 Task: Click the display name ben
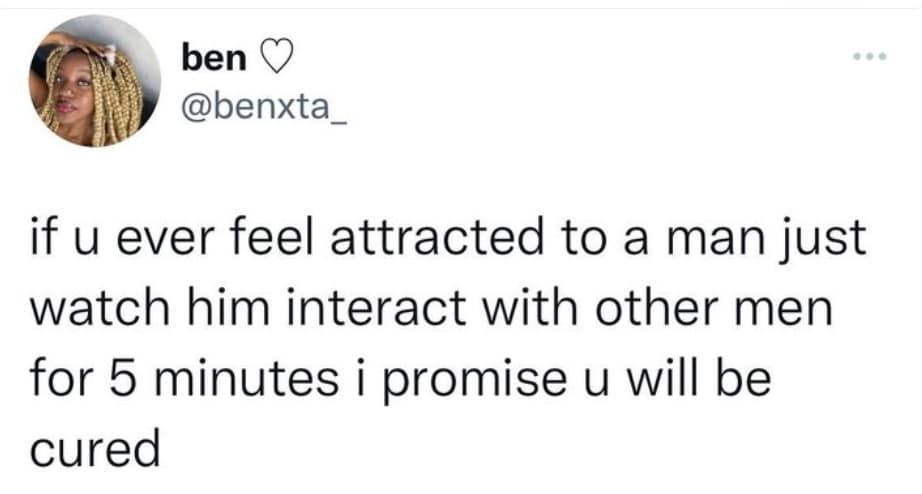(213, 58)
